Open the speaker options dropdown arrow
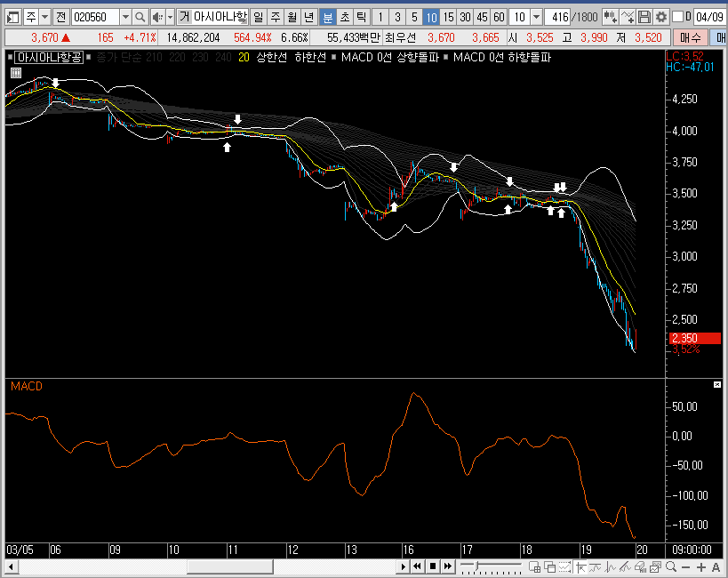 click(170, 18)
